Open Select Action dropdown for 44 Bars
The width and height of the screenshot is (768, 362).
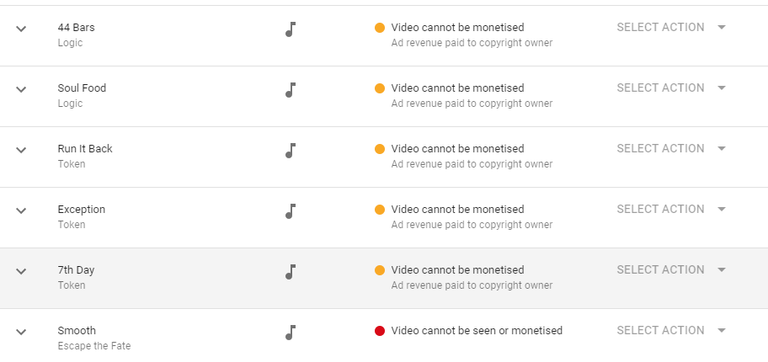click(x=671, y=27)
